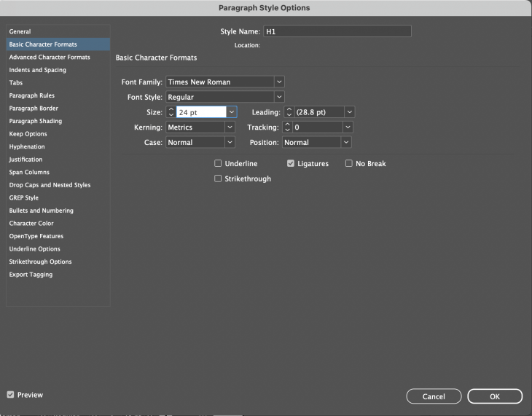Switch to Drop Caps and Nested Styles
The width and height of the screenshot is (532, 416).
[50, 185]
